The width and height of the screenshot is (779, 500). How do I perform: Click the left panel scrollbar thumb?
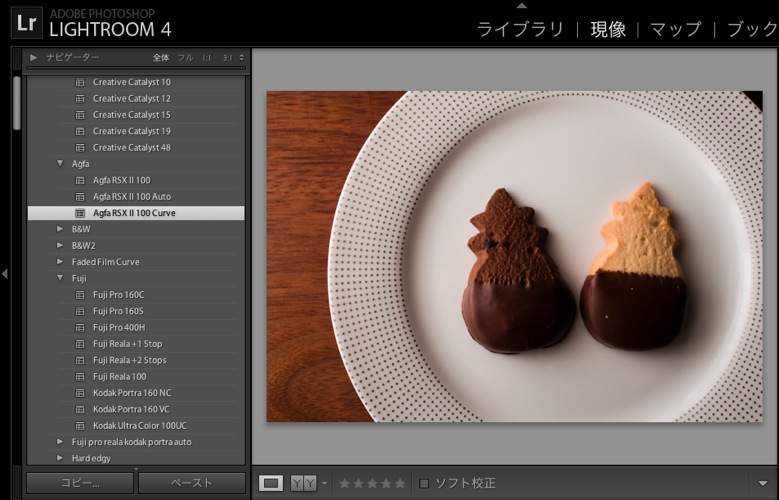(x=17, y=103)
